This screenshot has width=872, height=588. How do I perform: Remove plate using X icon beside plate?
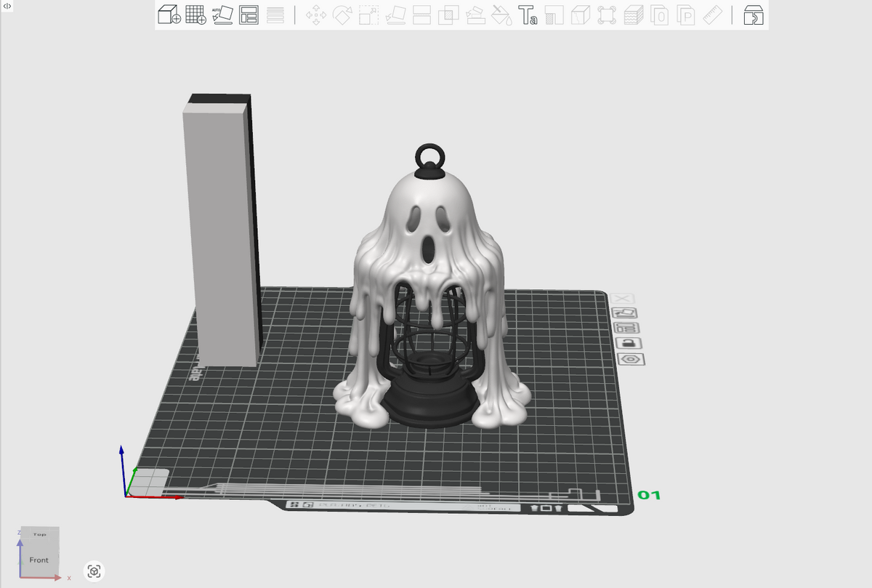(623, 299)
